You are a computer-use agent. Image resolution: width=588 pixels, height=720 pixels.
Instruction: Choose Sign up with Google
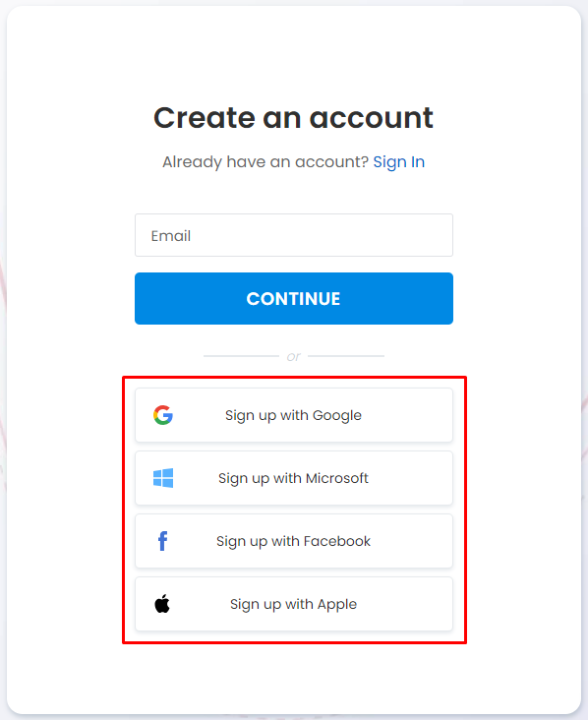click(294, 415)
